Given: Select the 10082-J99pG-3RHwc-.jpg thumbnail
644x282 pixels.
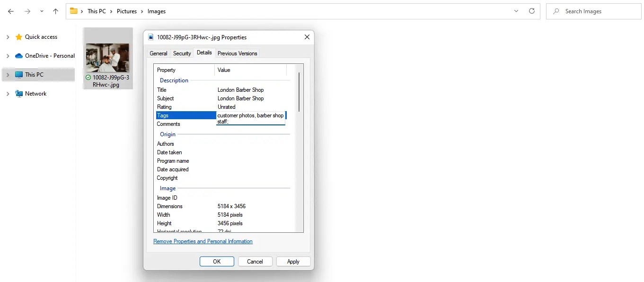Looking at the screenshot, I should point(107,57).
